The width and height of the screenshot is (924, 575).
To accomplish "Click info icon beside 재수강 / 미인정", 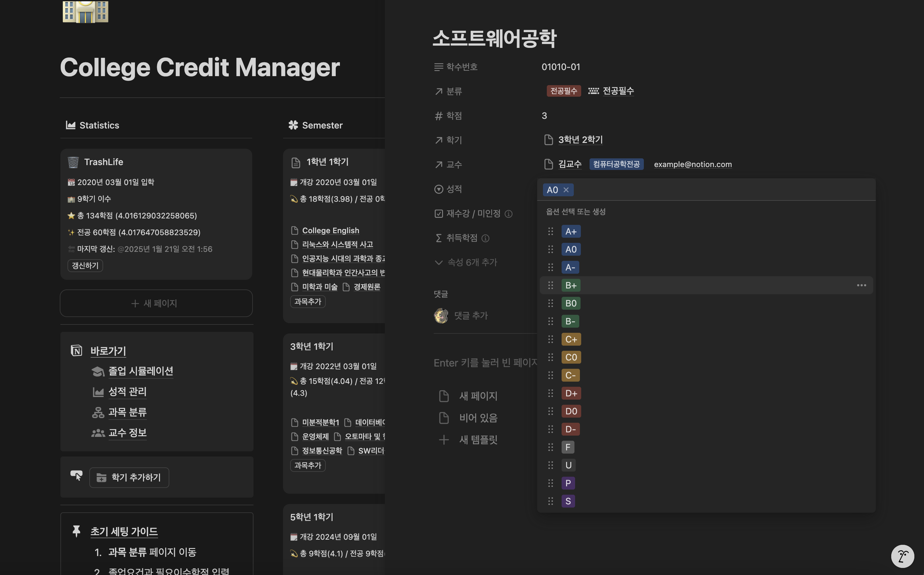I will click(x=508, y=214).
